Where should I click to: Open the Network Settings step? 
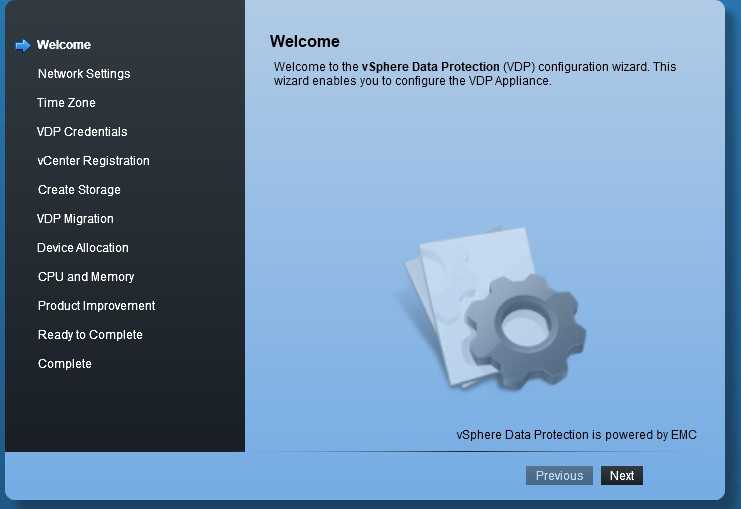[x=84, y=74]
